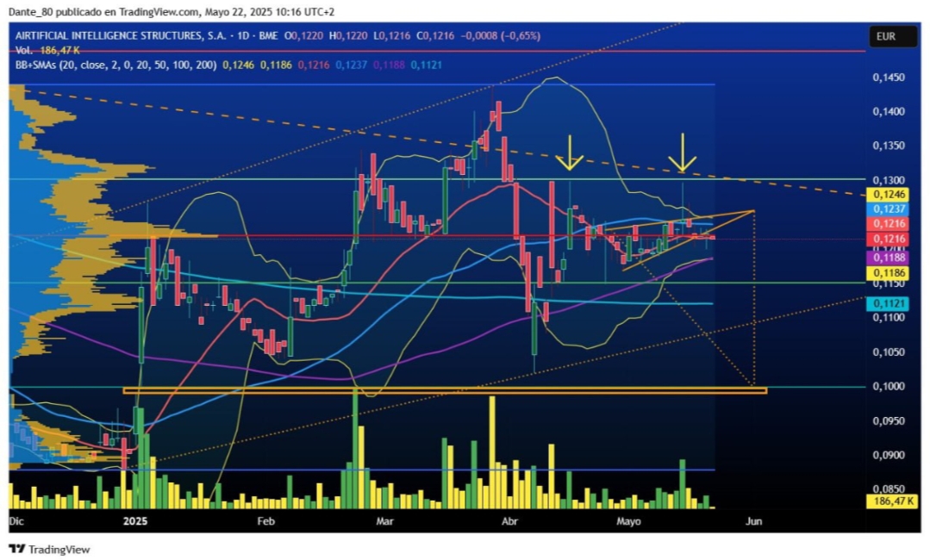
Task: Click the first yellow down arrow annotation
Action: 570,152
